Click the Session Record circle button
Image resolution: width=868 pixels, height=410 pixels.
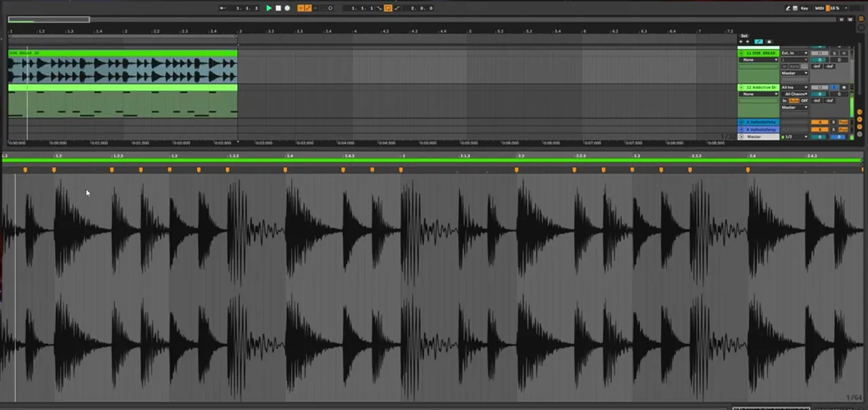point(330,8)
